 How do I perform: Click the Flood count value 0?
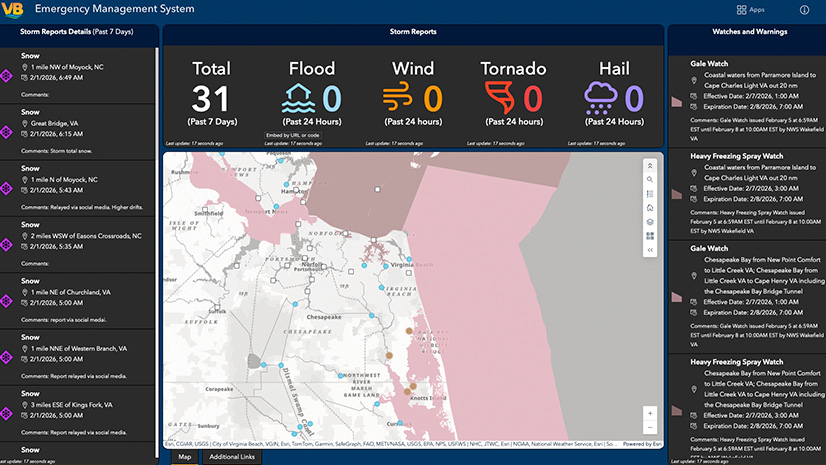[x=332, y=98]
